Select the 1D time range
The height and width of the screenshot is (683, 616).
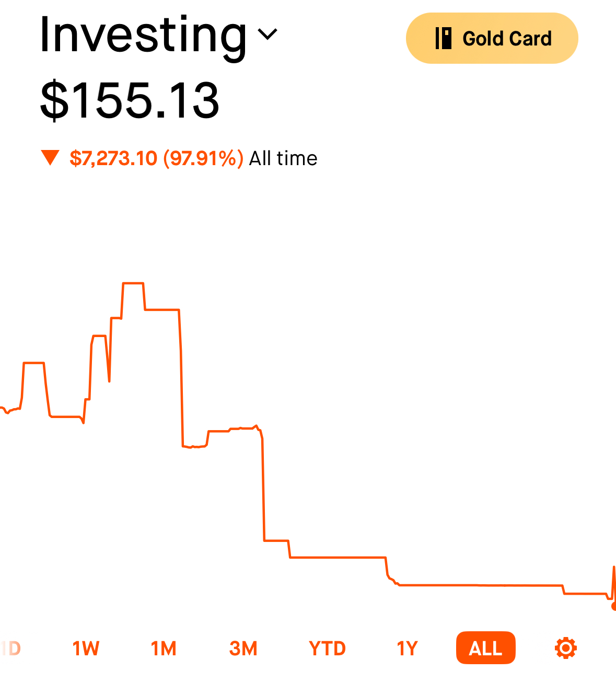10,649
